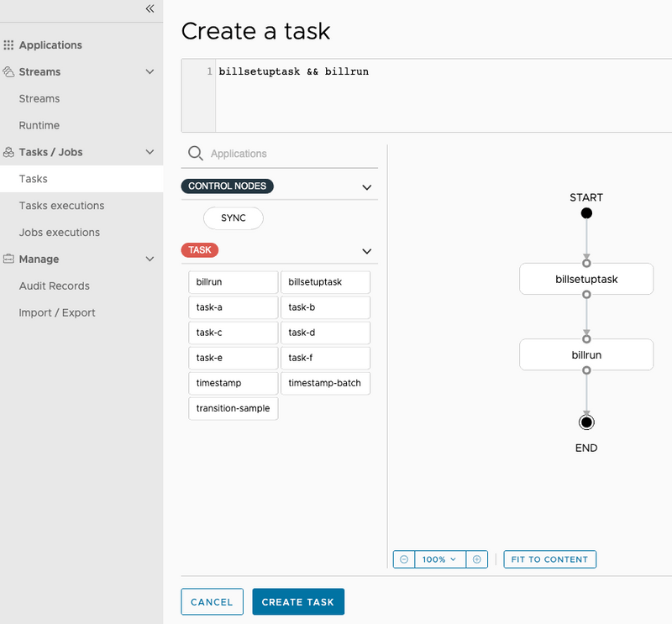The image size is (672, 624).
Task: Open Tasks executions in sidebar
Action: 61,206
